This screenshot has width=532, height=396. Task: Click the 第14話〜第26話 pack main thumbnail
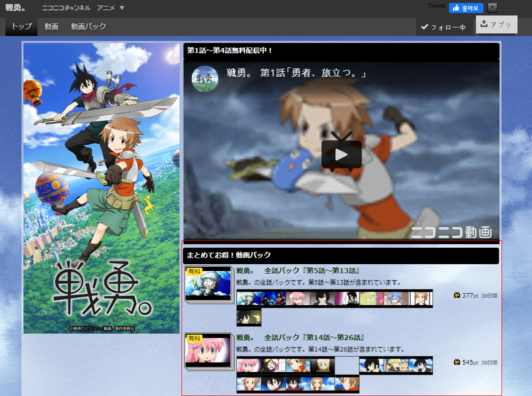(208, 351)
